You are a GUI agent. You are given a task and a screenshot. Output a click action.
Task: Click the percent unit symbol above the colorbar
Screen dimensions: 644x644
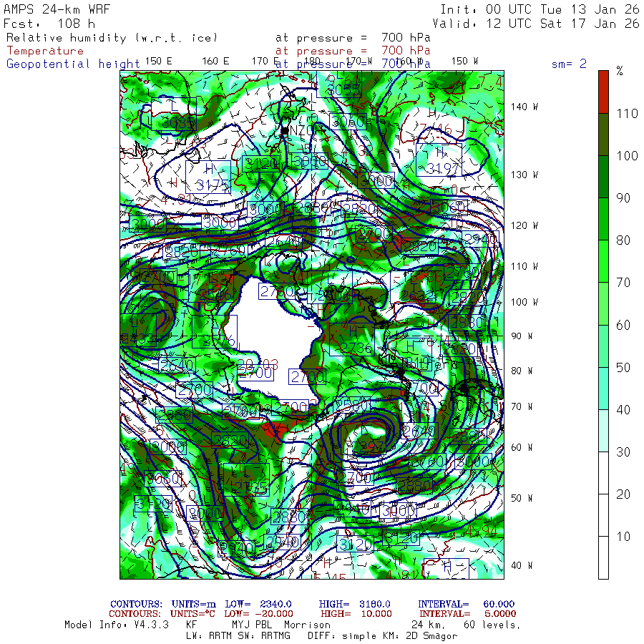point(620,72)
